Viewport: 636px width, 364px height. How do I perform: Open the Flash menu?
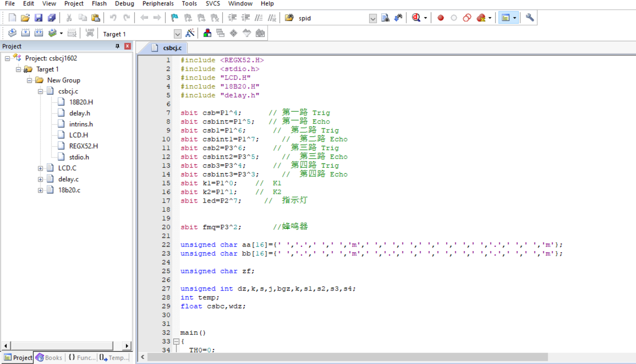[x=99, y=4]
